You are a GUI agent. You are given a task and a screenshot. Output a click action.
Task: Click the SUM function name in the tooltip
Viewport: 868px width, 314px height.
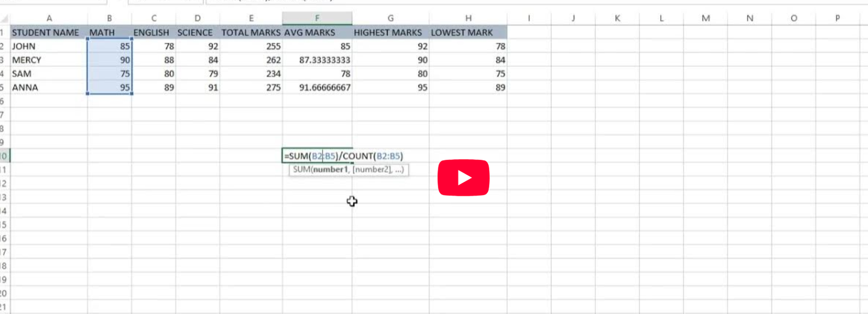[302, 170]
